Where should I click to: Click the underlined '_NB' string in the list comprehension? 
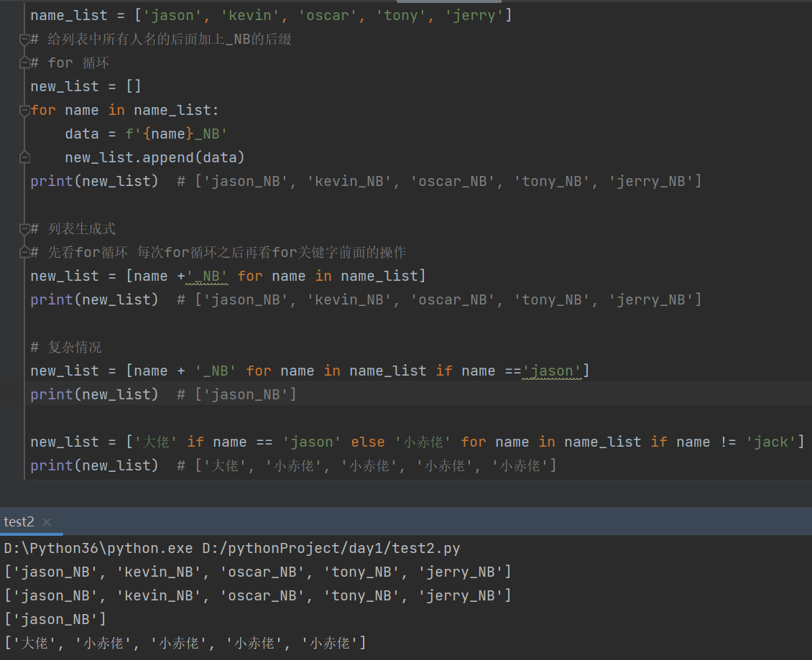point(207,276)
